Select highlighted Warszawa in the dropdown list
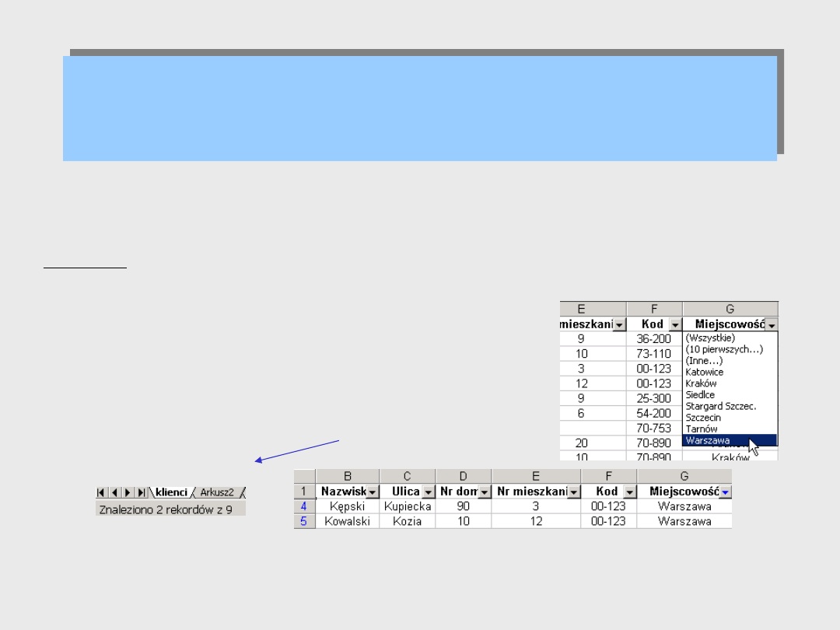Image resolution: width=840 pixels, height=630 pixels. coord(708,440)
